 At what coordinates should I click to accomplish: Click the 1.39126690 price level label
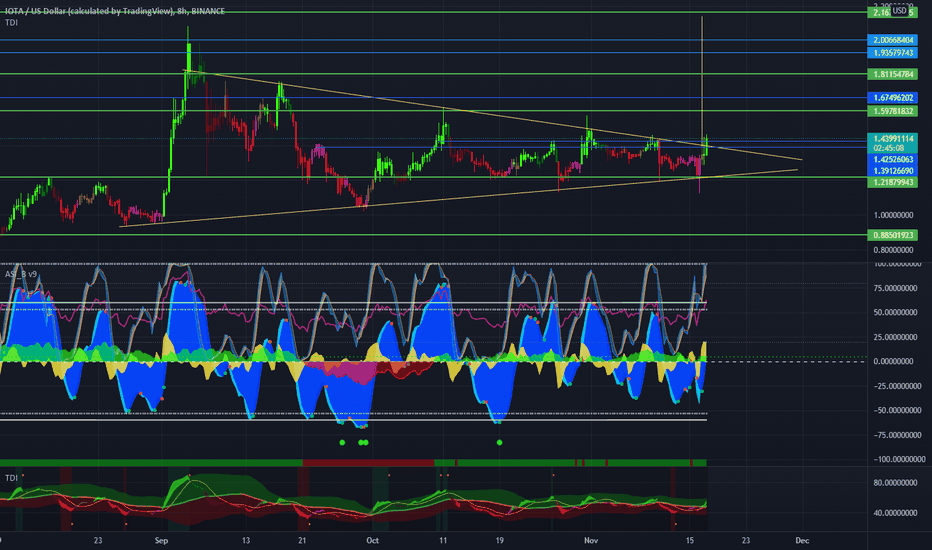[x=892, y=171]
